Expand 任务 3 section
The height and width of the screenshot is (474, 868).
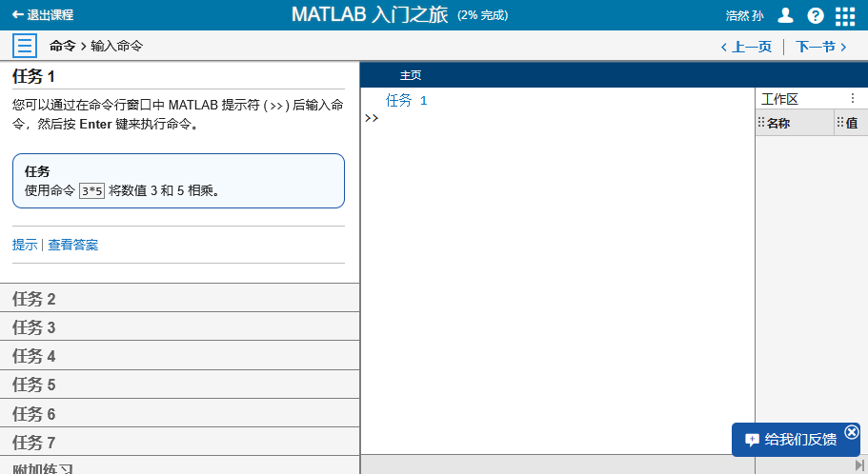[x=179, y=327]
